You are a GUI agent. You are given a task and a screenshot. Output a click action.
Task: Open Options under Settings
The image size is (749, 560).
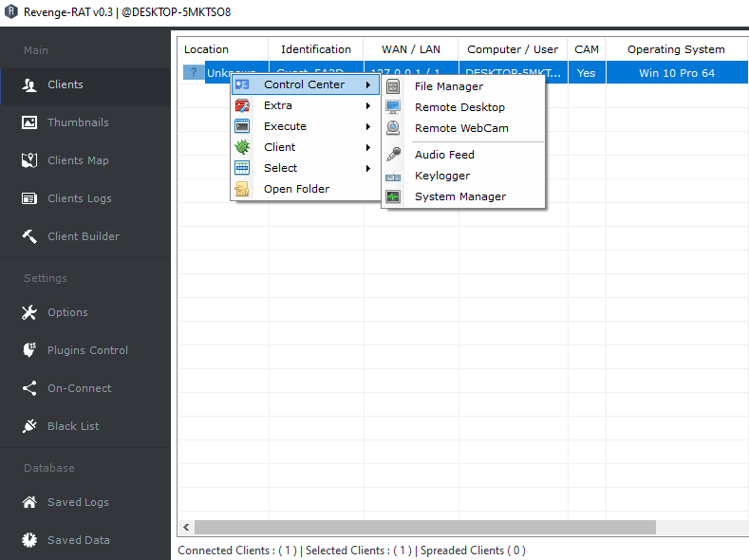point(85,312)
